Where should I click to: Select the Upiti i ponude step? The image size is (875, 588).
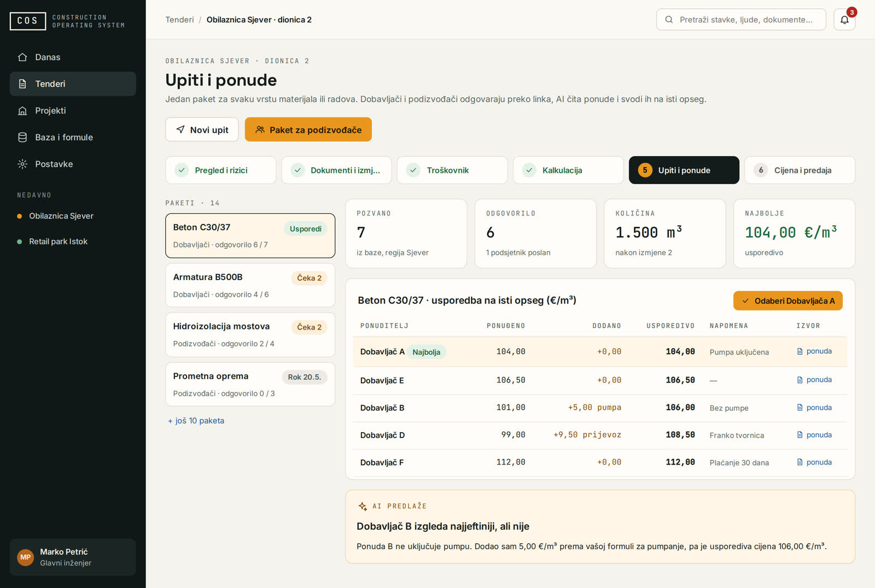point(684,170)
